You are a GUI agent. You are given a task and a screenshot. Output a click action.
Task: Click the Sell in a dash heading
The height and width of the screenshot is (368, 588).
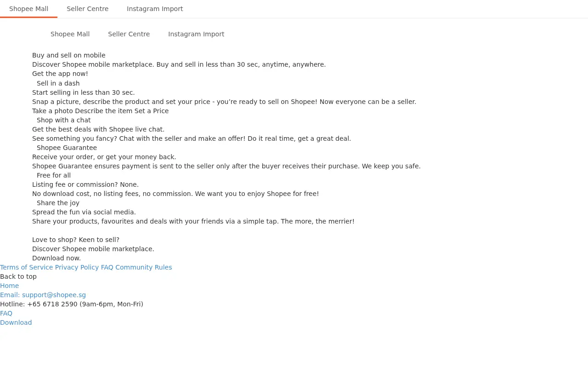58,83
